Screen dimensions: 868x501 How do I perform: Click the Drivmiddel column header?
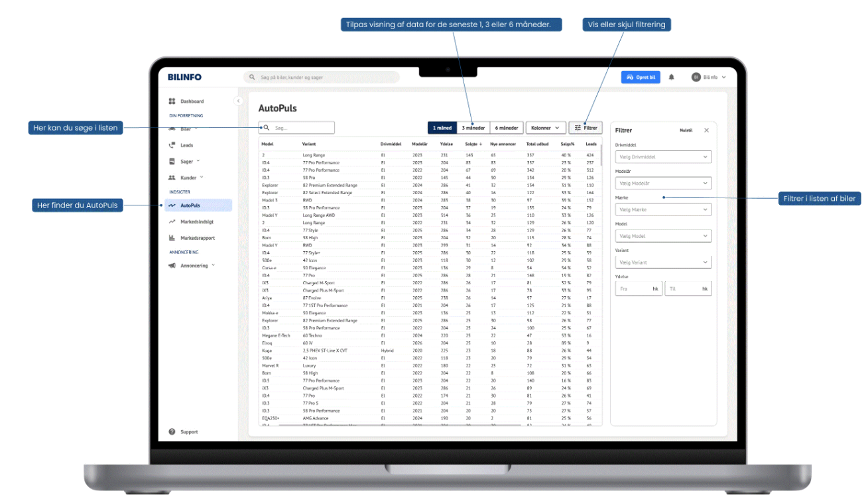[x=390, y=144]
